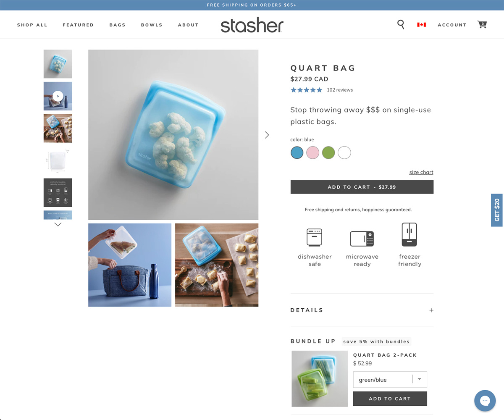
Task: Play the product video thumbnail
Action: [x=58, y=96]
